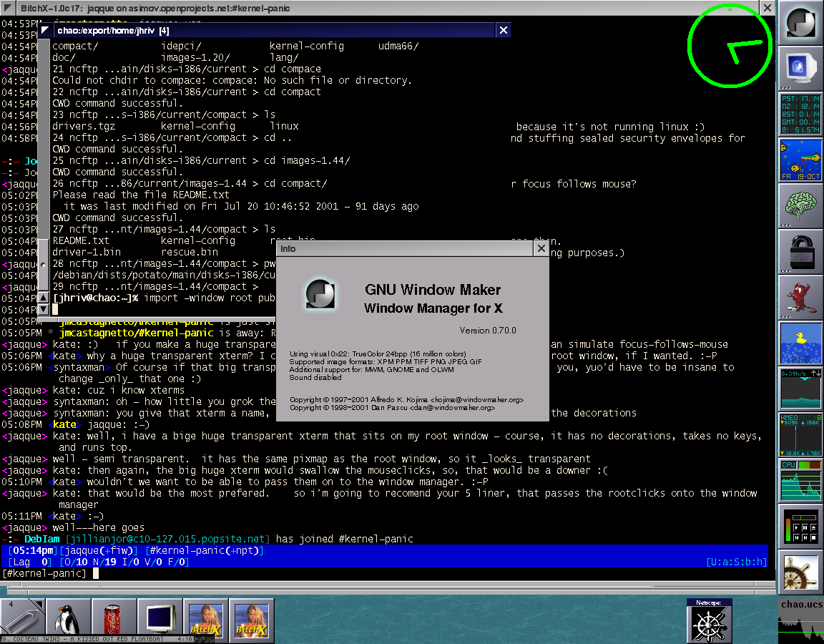Focus the BitchX window via its titlebar
824x644 pixels.
pyautogui.click(x=387, y=8)
